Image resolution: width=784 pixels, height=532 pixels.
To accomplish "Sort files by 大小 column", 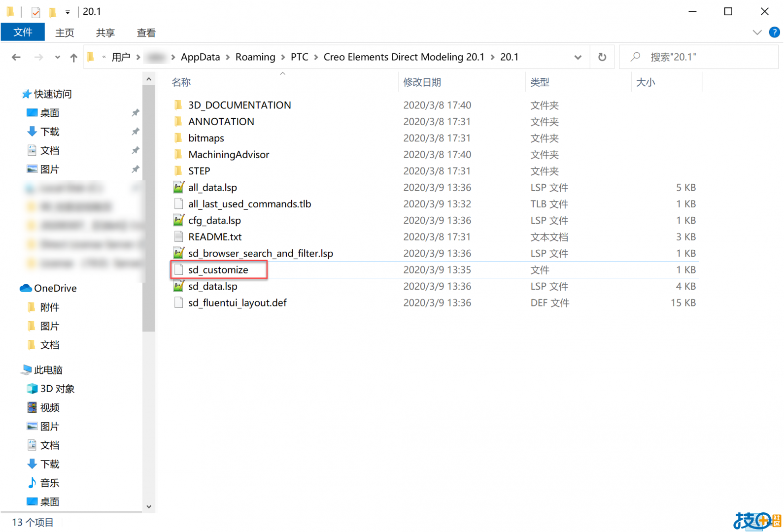I will click(x=646, y=82).
